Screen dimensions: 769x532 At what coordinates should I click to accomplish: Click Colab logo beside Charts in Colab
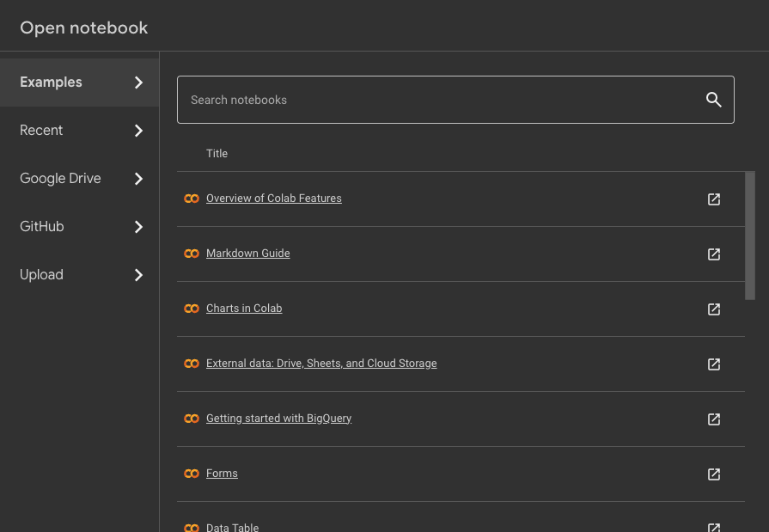192,309
